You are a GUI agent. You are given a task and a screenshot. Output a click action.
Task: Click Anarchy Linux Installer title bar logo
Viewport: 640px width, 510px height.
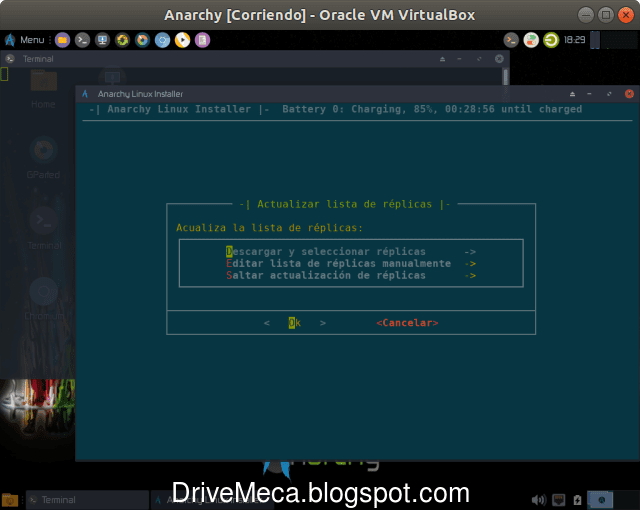point(85,94)
